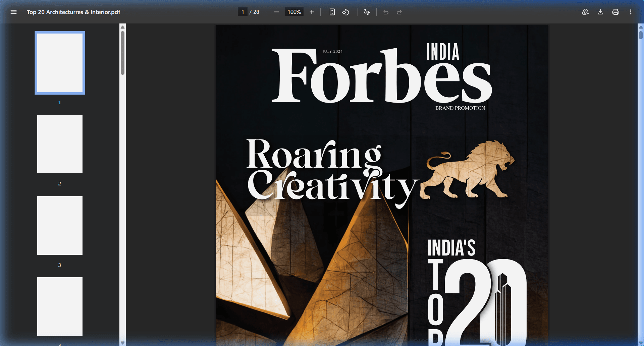Screen dimensions: 644x346
Task: Click the 'JULY, 2024' date text
Action: (332, 51)
